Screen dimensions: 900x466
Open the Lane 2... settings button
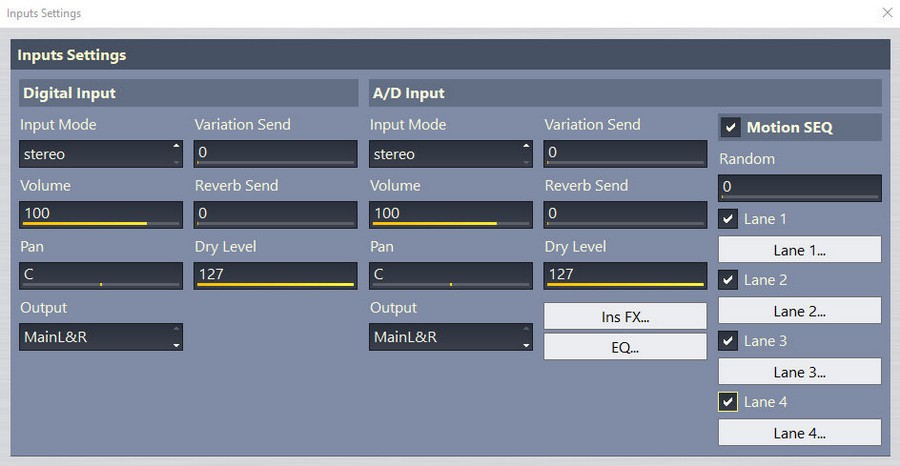[x=800, y=310]
